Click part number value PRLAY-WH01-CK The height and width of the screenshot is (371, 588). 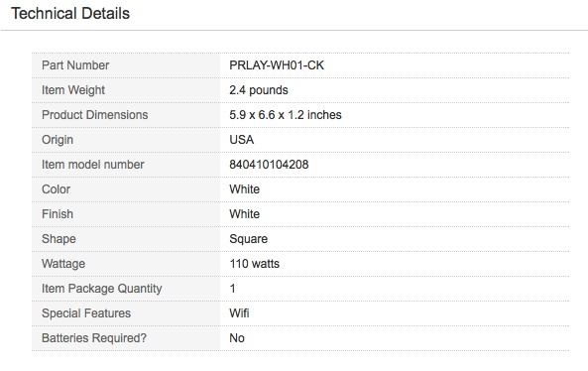click(x=277, y=65)
